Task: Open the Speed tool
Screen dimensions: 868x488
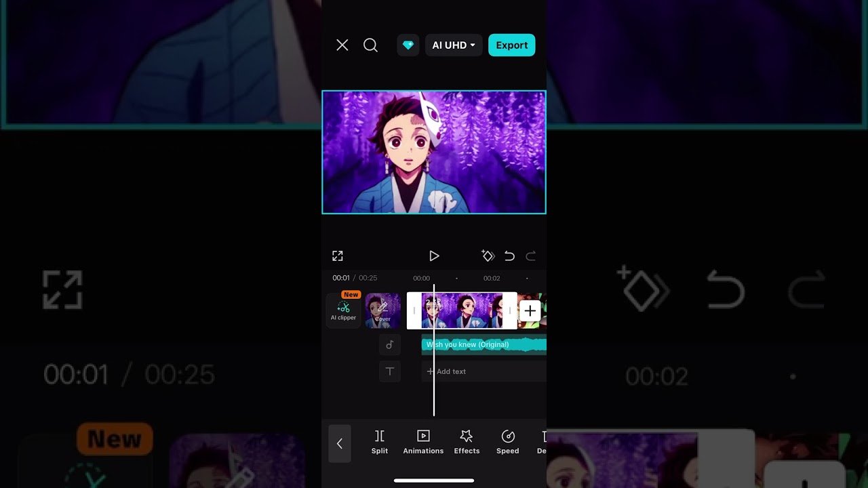Action: 508,443
